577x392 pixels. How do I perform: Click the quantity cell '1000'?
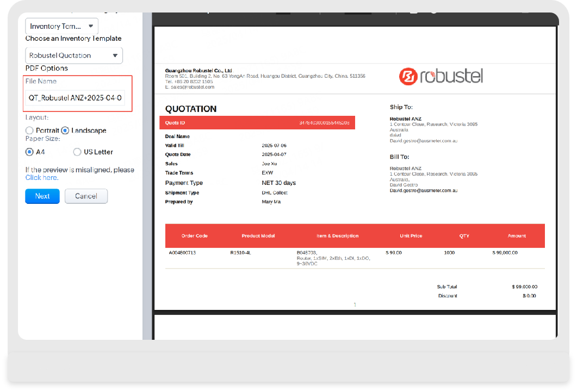449,253
